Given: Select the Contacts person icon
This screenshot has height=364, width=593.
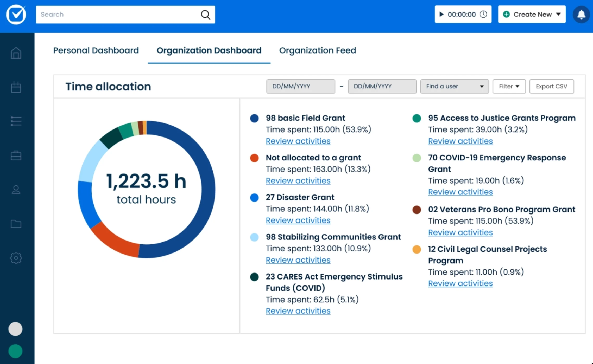Looking at the screenshot, I should 16,190.
